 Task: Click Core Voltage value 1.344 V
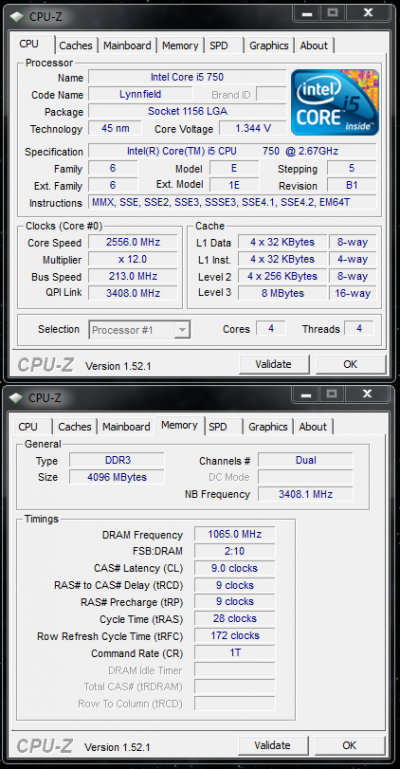pos(253,128)
